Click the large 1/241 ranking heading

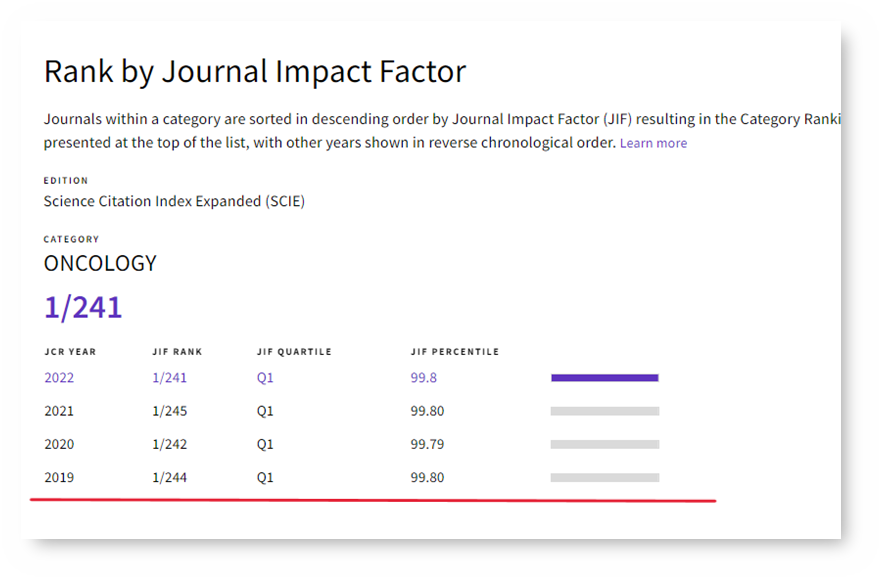[81, 308]
